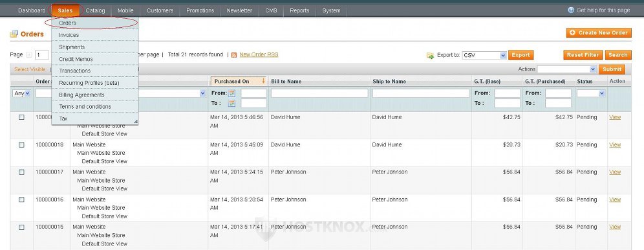Viewport: 644px width, 250px height.
Task: Open the Customers menu
Action: [x=160, y=11]
